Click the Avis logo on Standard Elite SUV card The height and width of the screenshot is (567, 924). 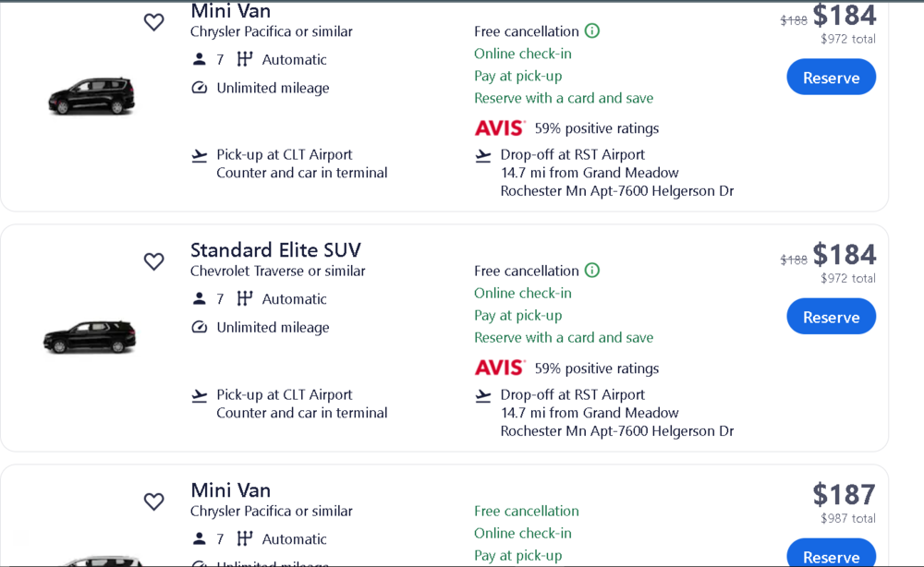500,368
